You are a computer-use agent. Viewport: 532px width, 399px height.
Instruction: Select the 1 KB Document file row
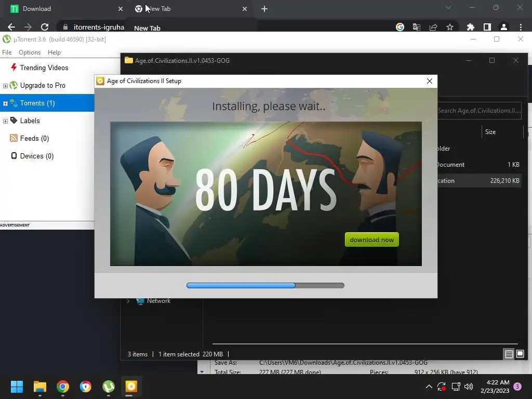point(479,165)
